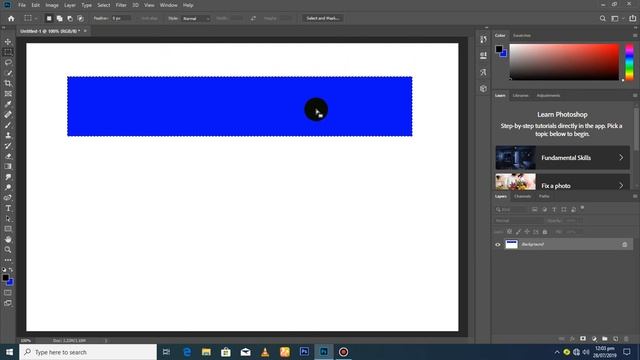Open layer filter Kind dropdown

512,209
